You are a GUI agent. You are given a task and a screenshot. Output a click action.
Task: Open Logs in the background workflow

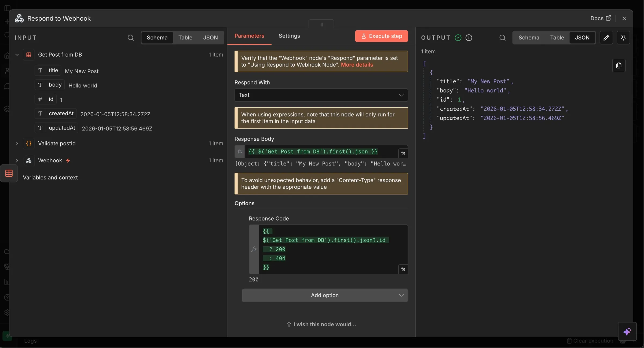point(30,341)
